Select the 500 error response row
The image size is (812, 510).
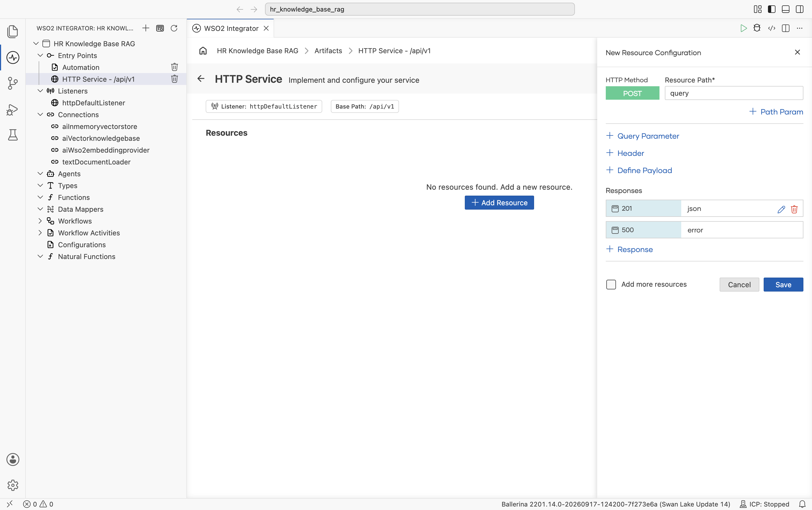pyautogui.click(x=704, y=230)
